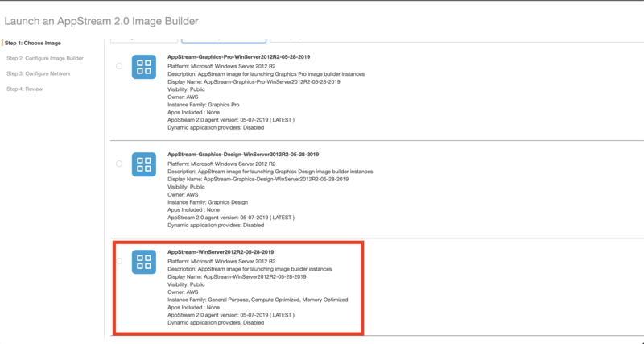Open Step 1: Choose Image
644x344 pixels.
click(x=33, y=44)
